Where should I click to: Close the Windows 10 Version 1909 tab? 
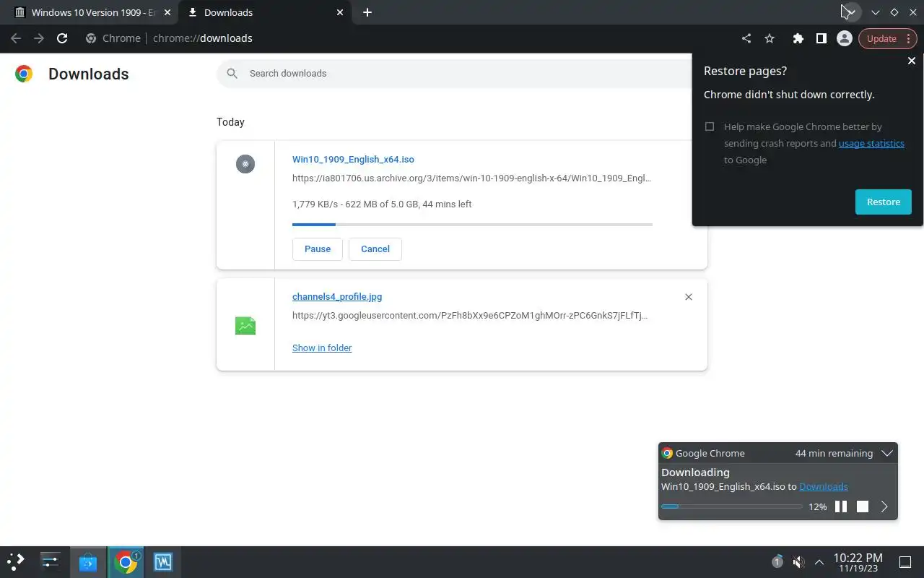tap(167, 12)
